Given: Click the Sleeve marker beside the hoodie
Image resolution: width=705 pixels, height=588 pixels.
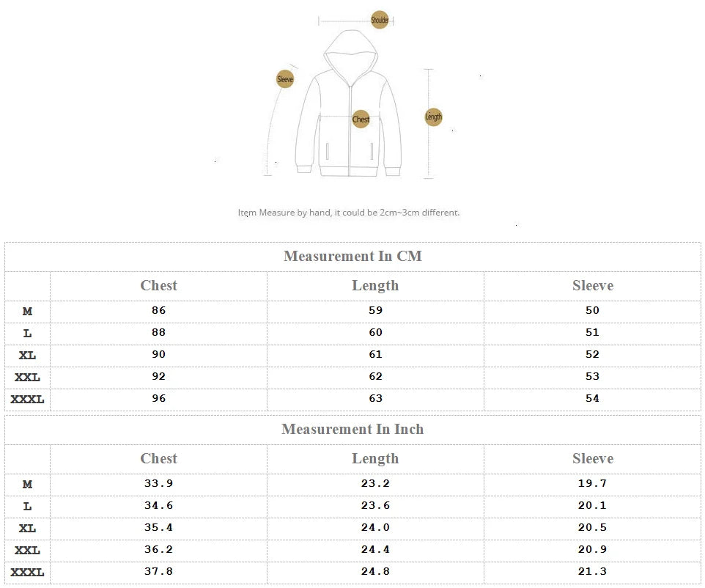Looking at the screenshot, I should coord(285,79).
